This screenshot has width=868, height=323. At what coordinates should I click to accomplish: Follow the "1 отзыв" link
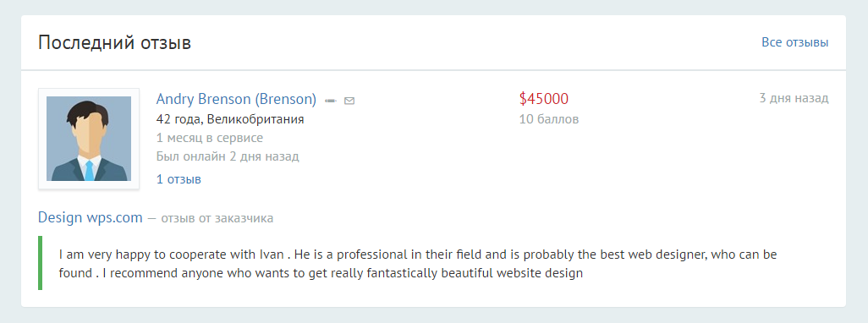(179, 179)
